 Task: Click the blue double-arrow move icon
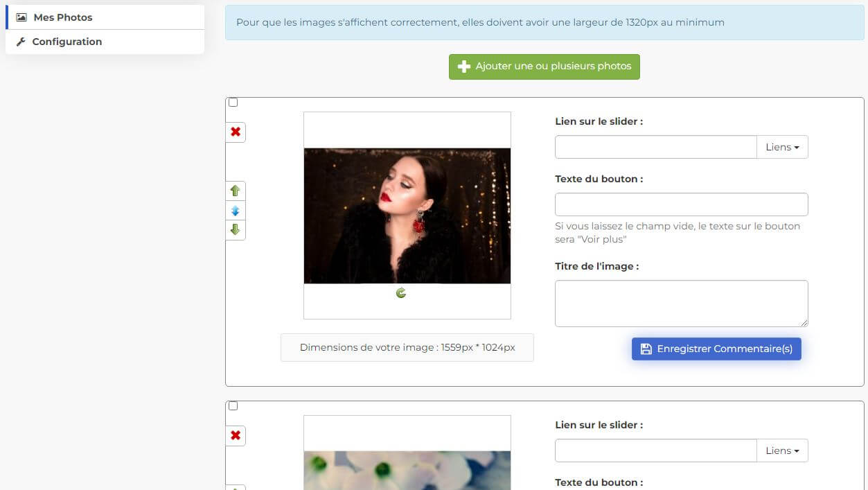(236, 211)
